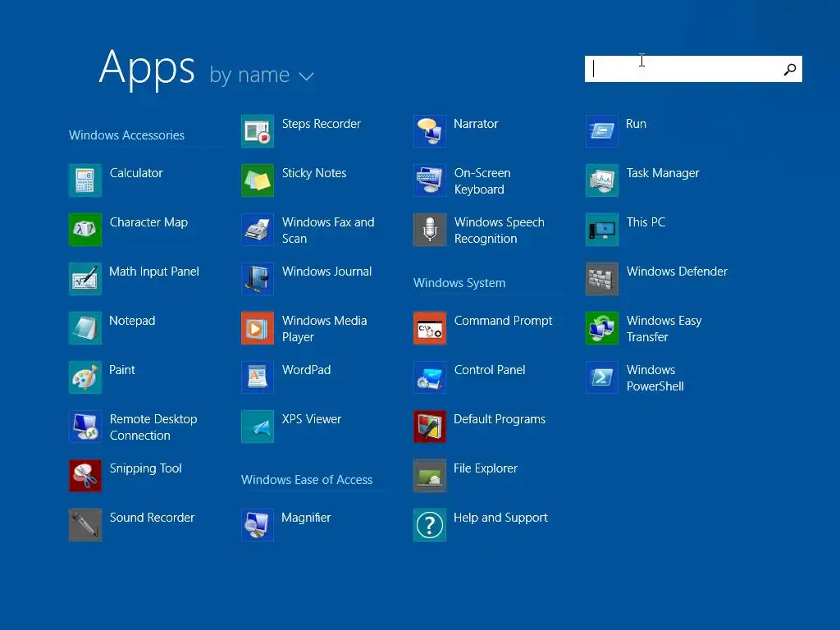Click the 'Narrator' text label

[477, 124]
